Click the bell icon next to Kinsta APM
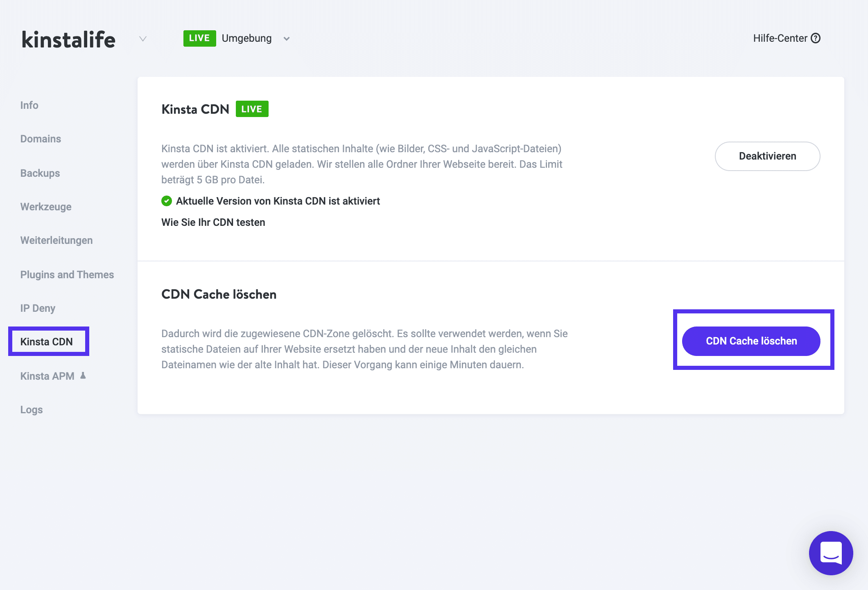The image size is (868, 590). 84,375
